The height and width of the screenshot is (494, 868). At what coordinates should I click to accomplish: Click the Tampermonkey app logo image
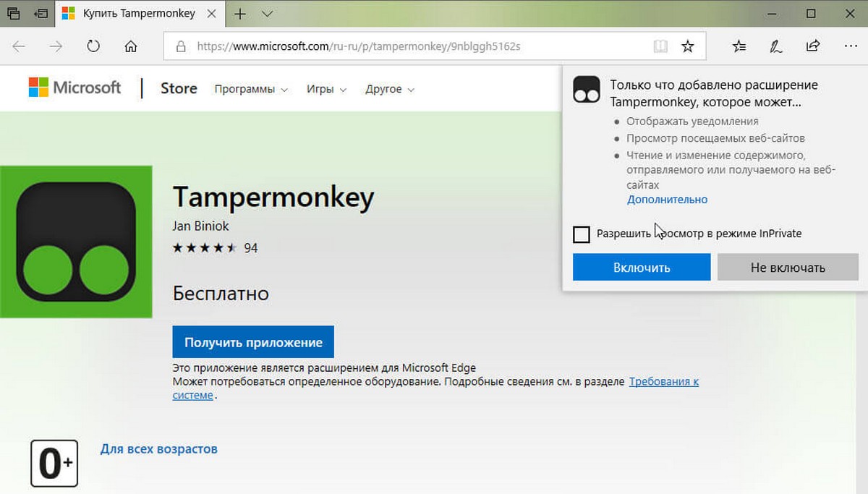pyautogui.click(x=76, y=242)
